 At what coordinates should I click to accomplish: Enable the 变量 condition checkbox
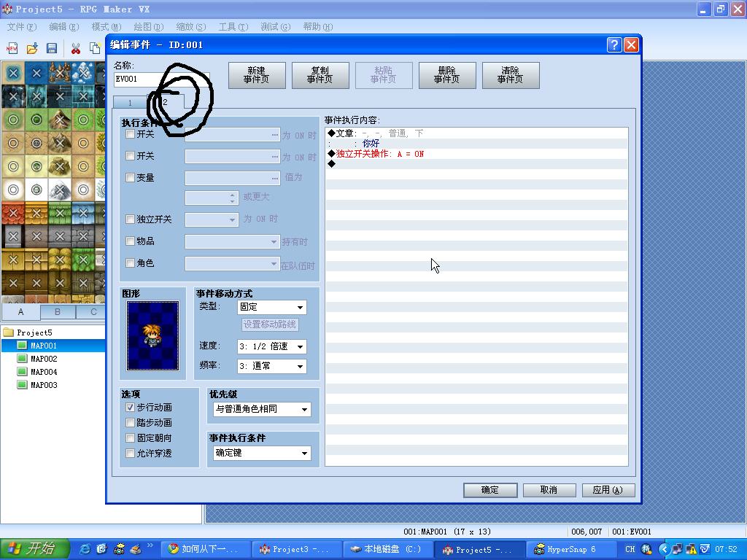[x=130, y=178]
